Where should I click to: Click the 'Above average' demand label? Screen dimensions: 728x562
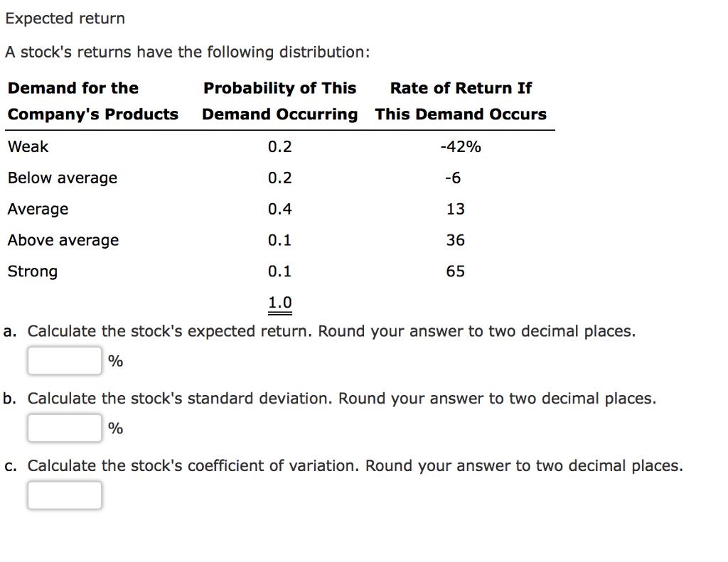point(63,240)
